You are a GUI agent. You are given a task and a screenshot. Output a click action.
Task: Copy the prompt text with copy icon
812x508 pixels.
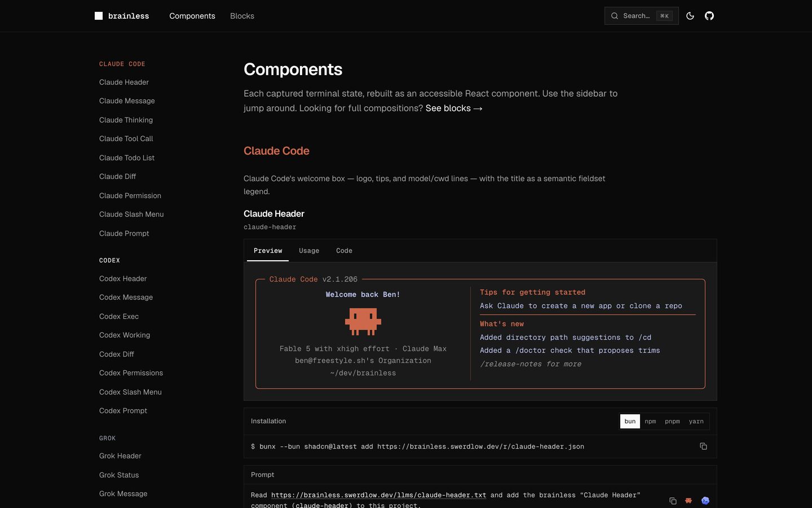tap(673, 501)
